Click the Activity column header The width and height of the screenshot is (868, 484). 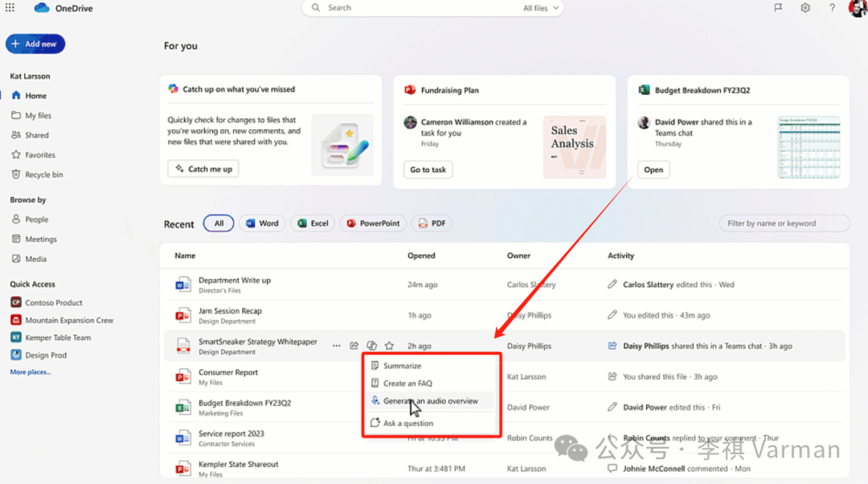click(621, 256)
